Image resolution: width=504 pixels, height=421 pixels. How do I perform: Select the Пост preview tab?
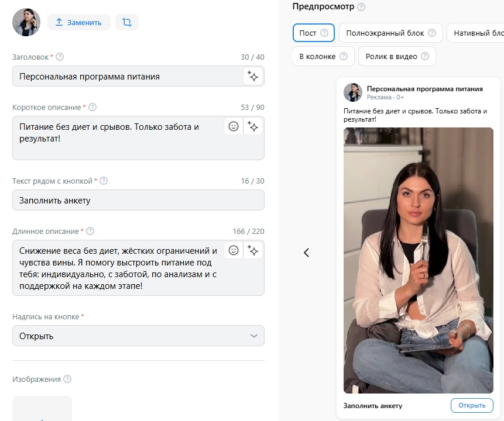(313, 33)
